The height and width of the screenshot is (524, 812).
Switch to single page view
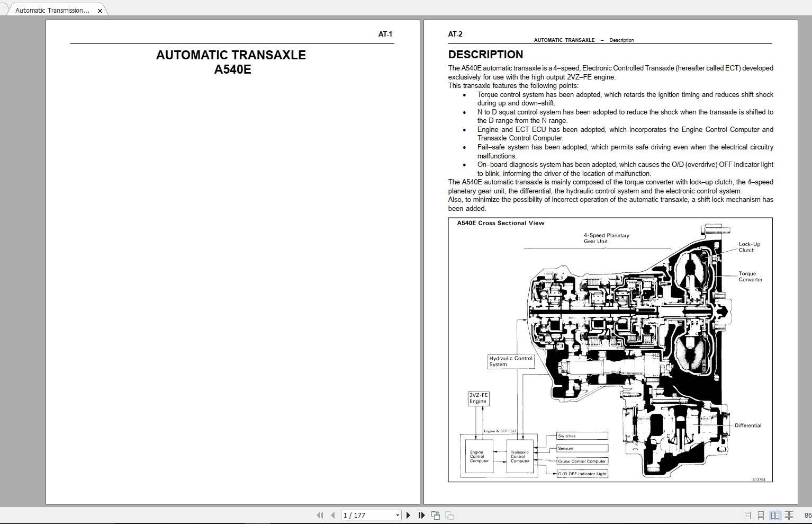pos(747,515)
